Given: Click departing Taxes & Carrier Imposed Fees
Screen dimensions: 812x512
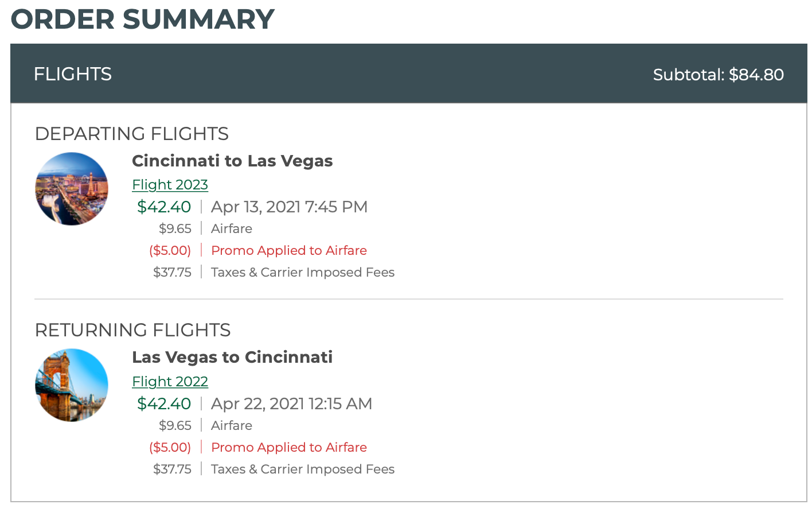Looking at the screenshot, I should coord(303,271).
